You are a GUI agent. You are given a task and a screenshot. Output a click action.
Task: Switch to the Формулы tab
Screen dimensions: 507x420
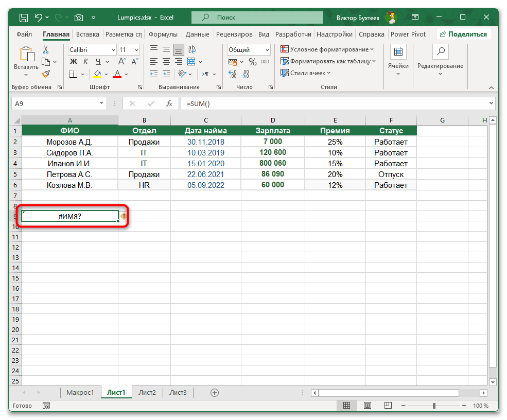(163, 34)
